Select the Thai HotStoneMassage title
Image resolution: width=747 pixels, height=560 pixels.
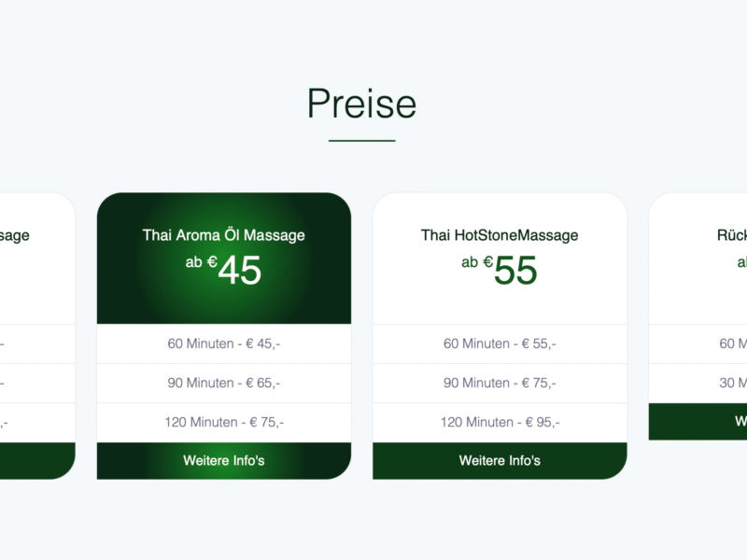click(500, 235)
